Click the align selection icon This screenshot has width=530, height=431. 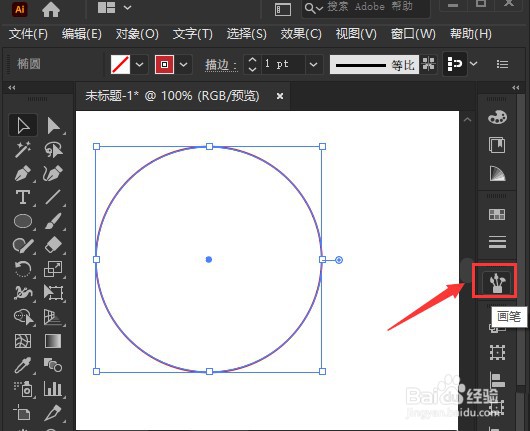click(x=455, y=64)
